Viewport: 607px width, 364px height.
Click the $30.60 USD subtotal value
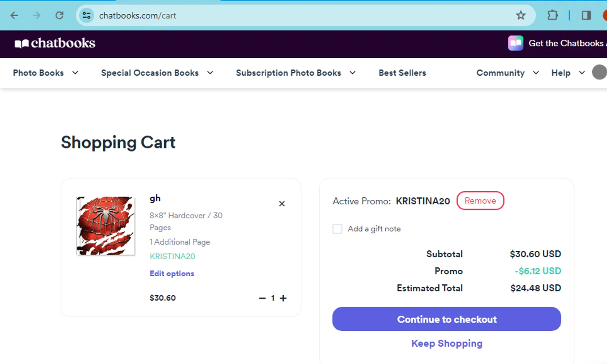click(535, 254)
